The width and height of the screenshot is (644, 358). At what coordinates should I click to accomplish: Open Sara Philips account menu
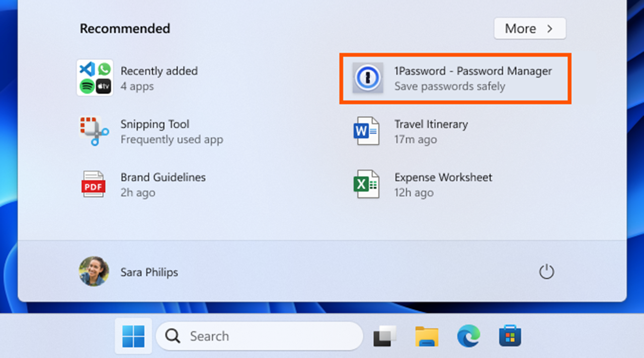tap(149, 273)
